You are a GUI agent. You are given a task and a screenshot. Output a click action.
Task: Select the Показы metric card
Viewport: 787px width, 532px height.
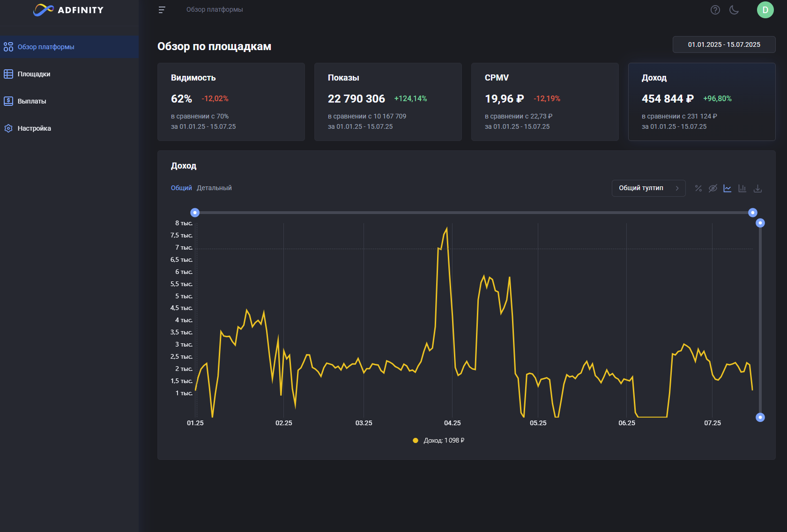[388, 102]
